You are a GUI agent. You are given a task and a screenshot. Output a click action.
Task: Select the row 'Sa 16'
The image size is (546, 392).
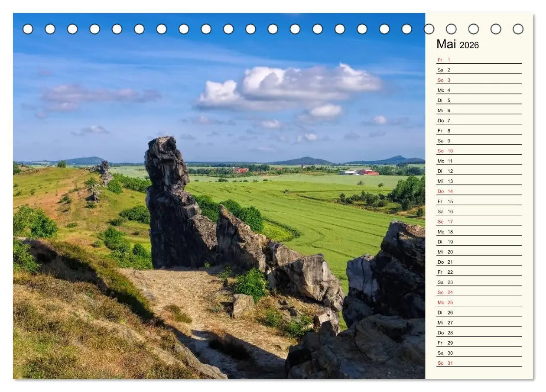click(479, 211)
